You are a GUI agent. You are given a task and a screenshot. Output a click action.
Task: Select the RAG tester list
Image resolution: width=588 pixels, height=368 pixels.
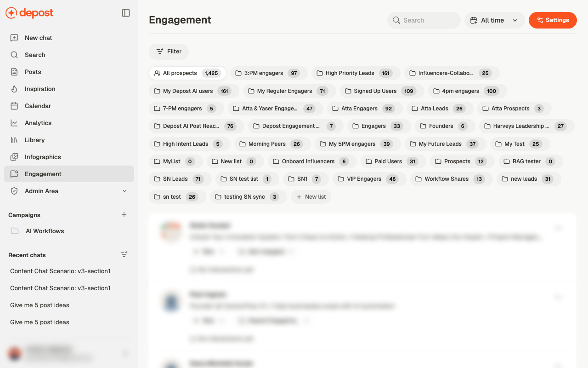pos(531,161)
